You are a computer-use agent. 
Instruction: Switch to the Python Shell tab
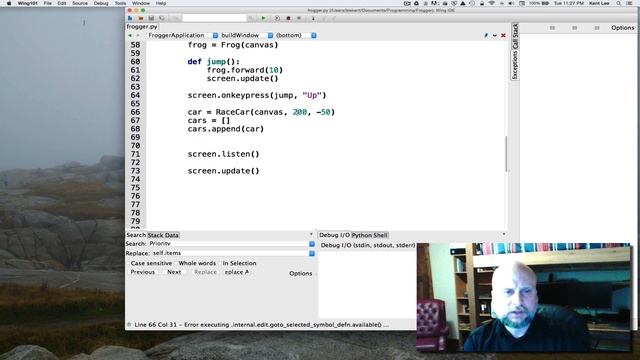click(x=369, y=235)
